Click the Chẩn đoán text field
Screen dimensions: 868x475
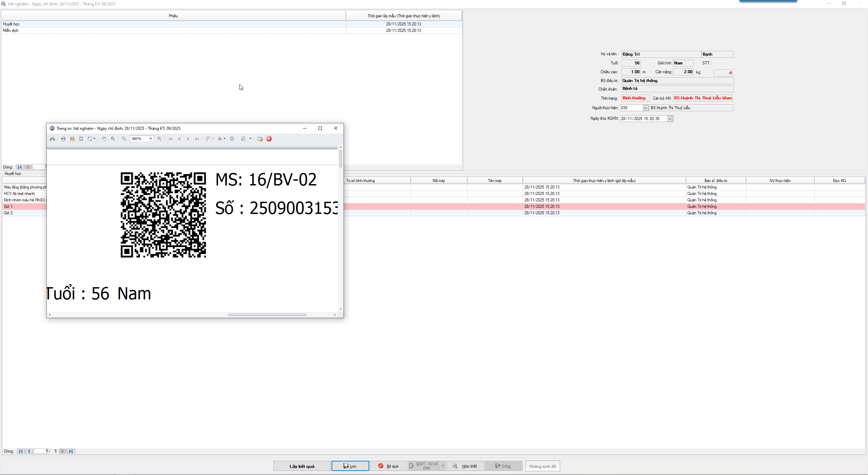coord(677,89)
